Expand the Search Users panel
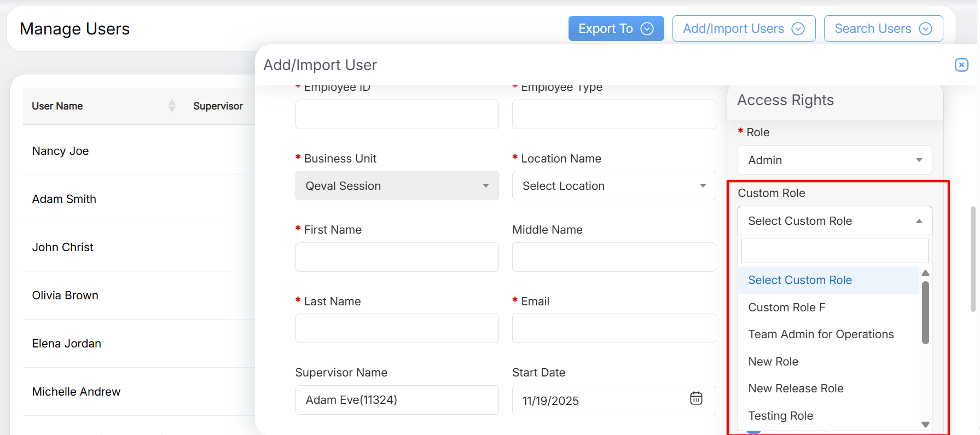980x435 pixels. click(883, 28)
